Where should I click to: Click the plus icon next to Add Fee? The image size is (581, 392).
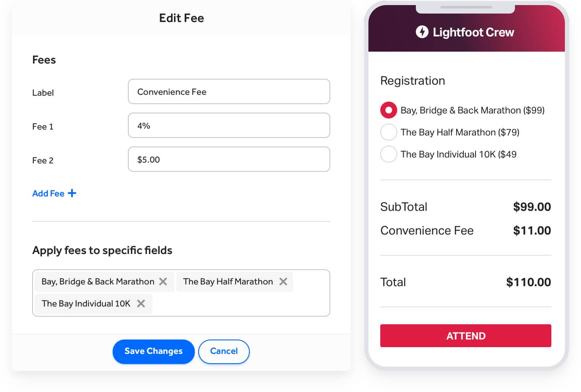click(72, 193)
